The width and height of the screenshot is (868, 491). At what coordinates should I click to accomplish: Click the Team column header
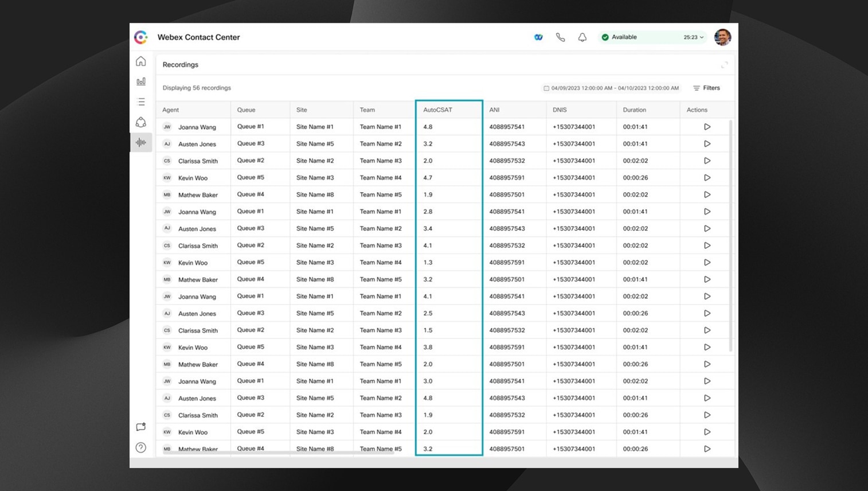pos(367,110)
